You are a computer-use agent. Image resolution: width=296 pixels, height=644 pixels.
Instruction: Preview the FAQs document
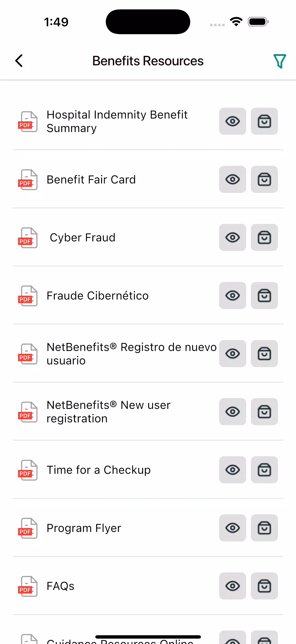tap(232, 586)
